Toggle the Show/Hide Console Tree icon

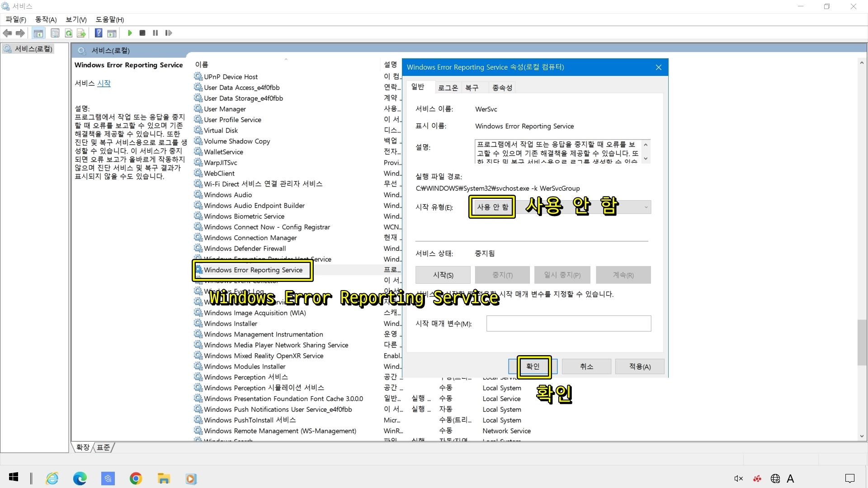[x=38, y=33]
